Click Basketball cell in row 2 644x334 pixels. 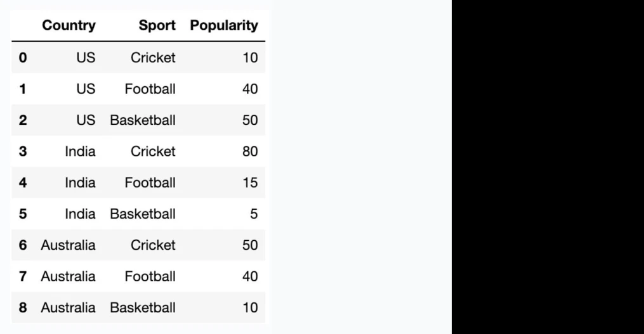coord(143,120)
